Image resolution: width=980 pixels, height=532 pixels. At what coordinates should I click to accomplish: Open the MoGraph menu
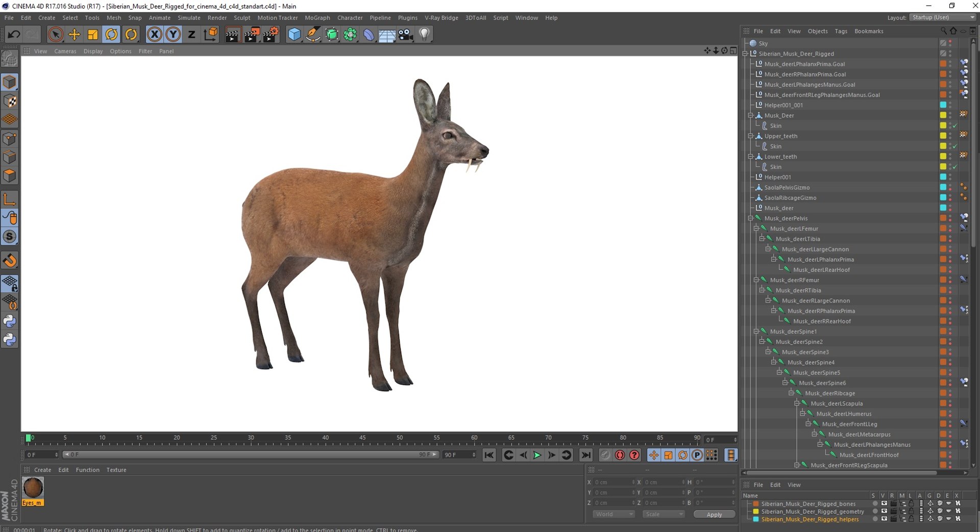(x=317, y=18)
